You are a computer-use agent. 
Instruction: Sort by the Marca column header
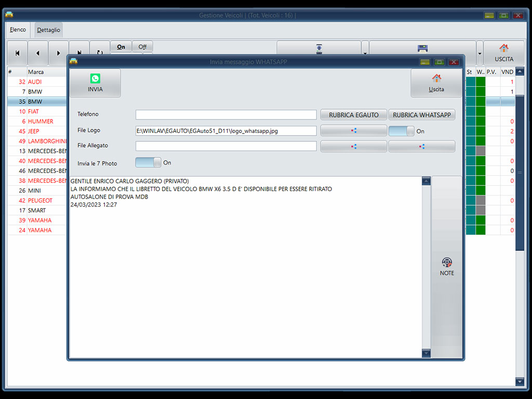(47, 72)
